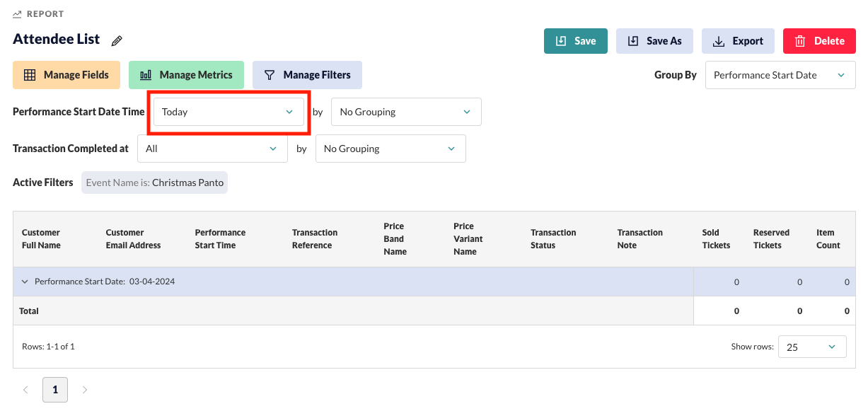This screenshot has width=868, height=411.
Task: Click the Total row label
Action: (x=29, y=311)
